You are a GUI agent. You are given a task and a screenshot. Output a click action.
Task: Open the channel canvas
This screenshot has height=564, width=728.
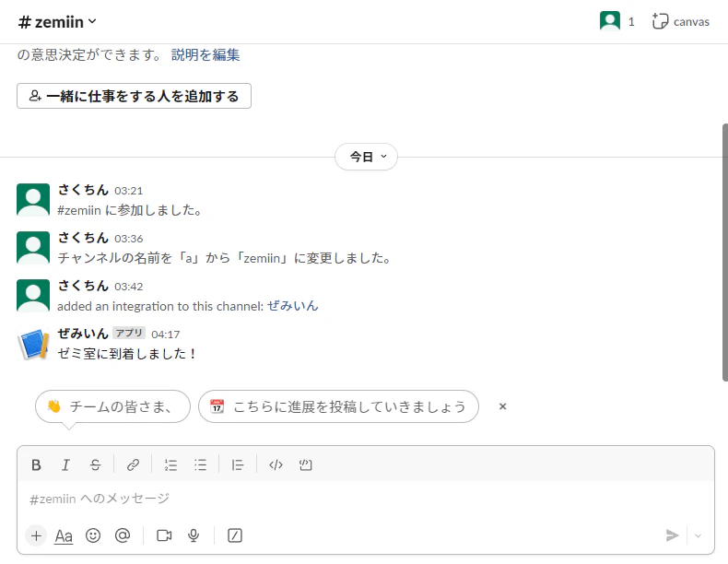[x=681, y=22]
